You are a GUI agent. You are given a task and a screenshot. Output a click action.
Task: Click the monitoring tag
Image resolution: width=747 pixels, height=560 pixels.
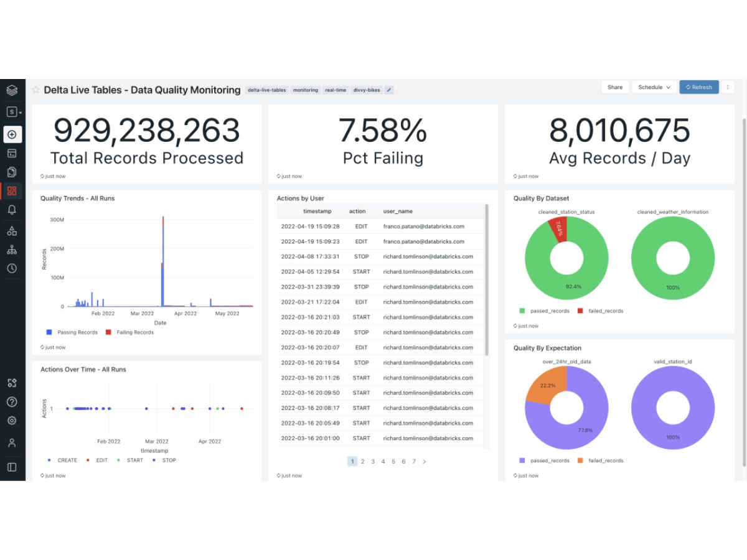306,90
